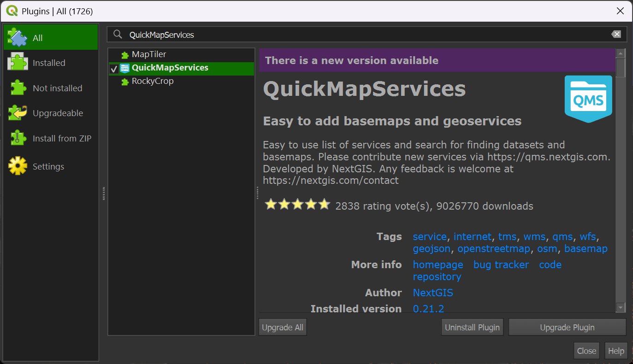Click the geojson tag link

pos(432,248)
